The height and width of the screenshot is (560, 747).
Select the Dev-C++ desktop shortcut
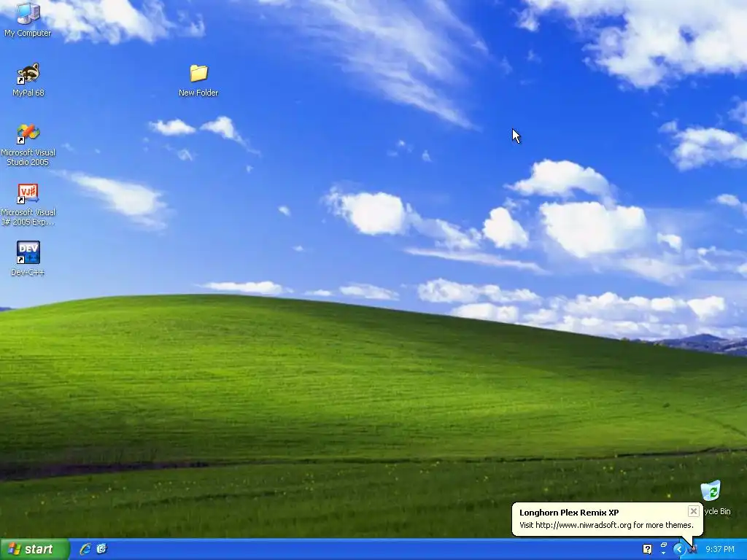click(28, 258)
